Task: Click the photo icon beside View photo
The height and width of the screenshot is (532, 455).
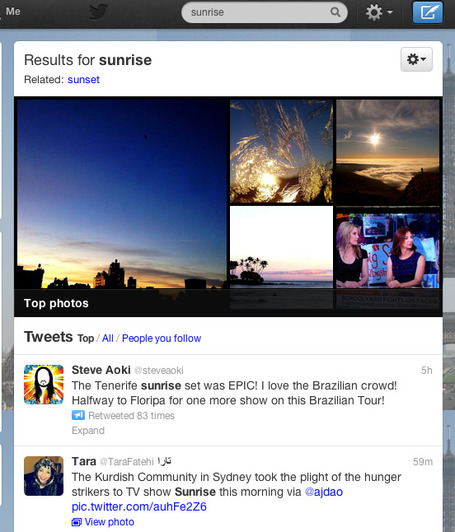Action: (77, 522)
